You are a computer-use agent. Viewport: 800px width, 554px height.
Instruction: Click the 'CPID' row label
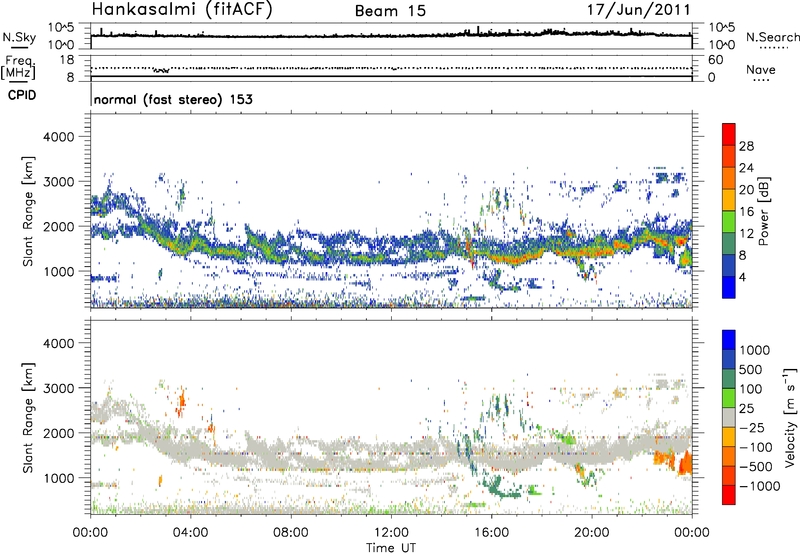(22, 95)
